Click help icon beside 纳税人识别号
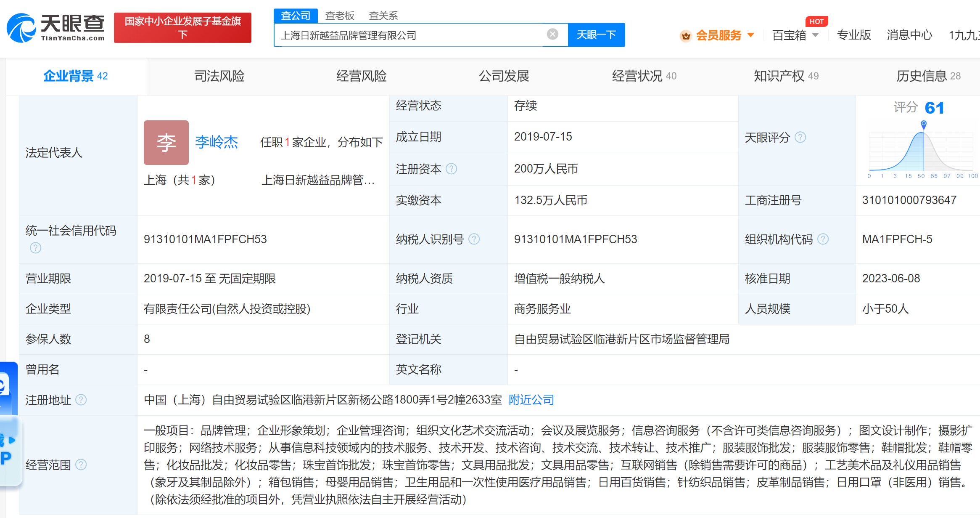 474,239
